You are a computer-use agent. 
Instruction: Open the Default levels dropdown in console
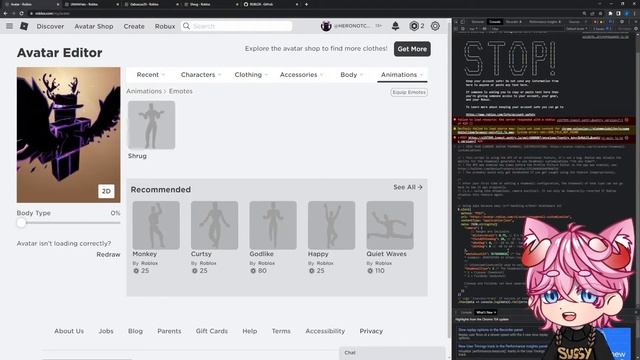click(x=576, y=29)
